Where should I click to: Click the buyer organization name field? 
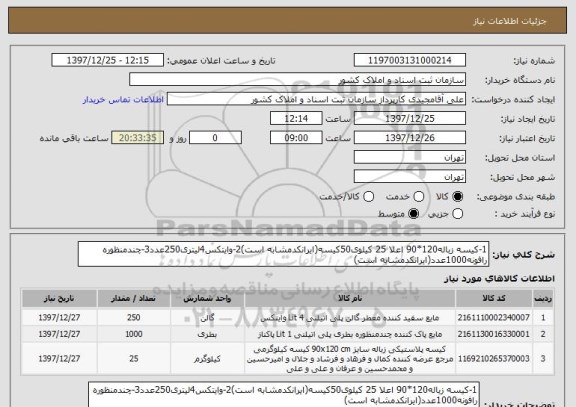298,80
